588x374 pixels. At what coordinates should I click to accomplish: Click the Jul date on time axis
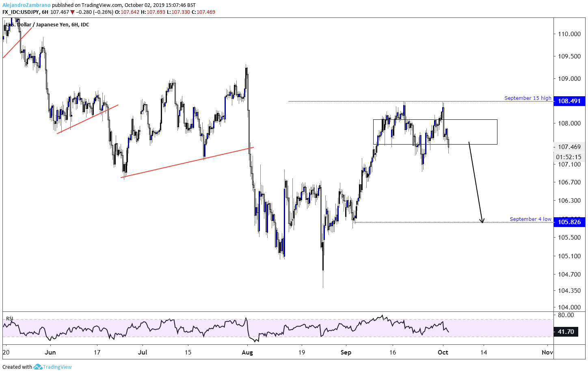(143, 352)
